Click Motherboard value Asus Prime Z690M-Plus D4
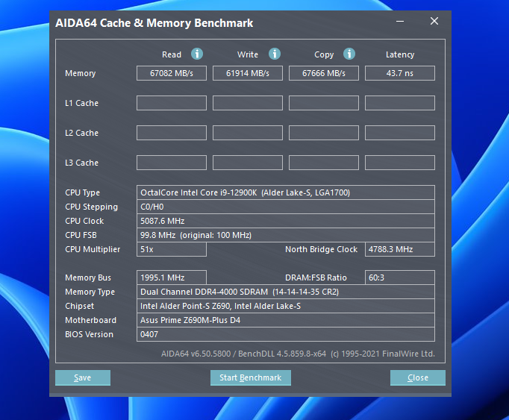The height and width of the screenshot is (420, 509). point(286,320)
